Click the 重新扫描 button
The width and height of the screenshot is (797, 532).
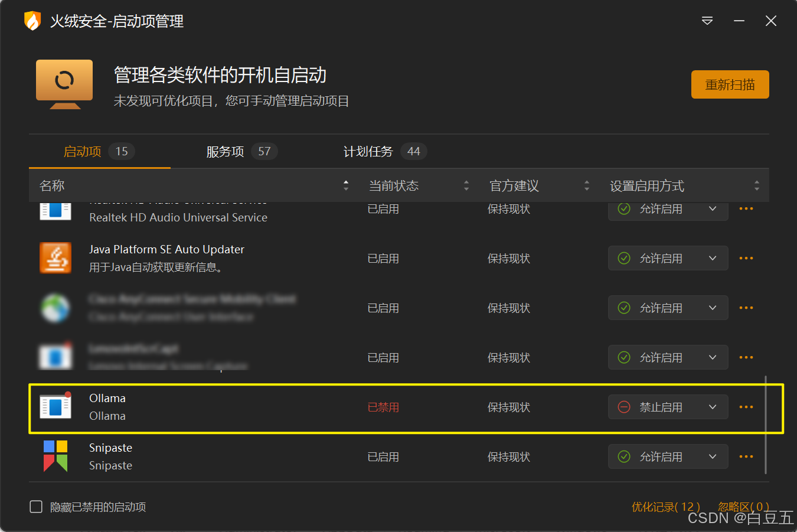pyautogui.click(x=730, y=84)
